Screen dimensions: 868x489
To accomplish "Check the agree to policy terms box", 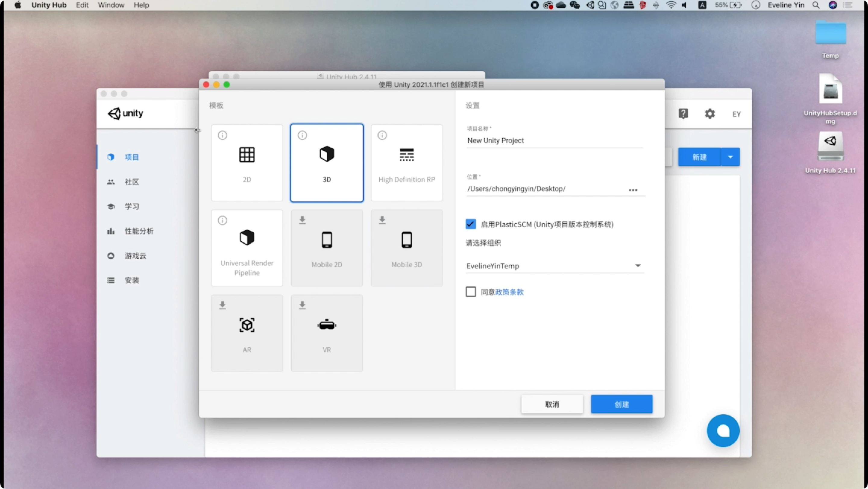I will 470,292.
